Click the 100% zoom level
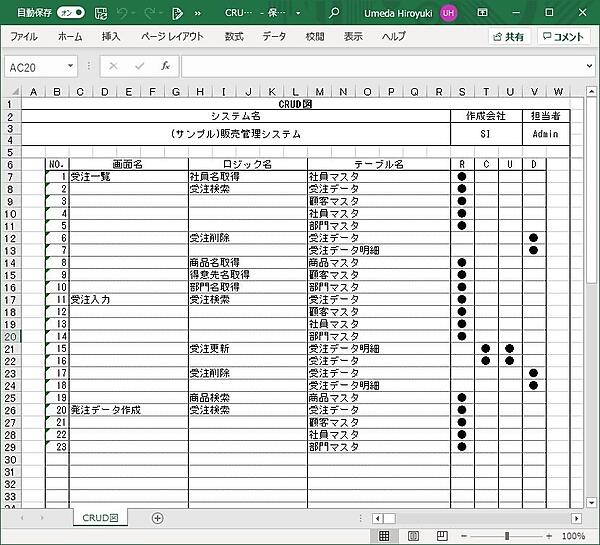 click(x=573, y=536)
